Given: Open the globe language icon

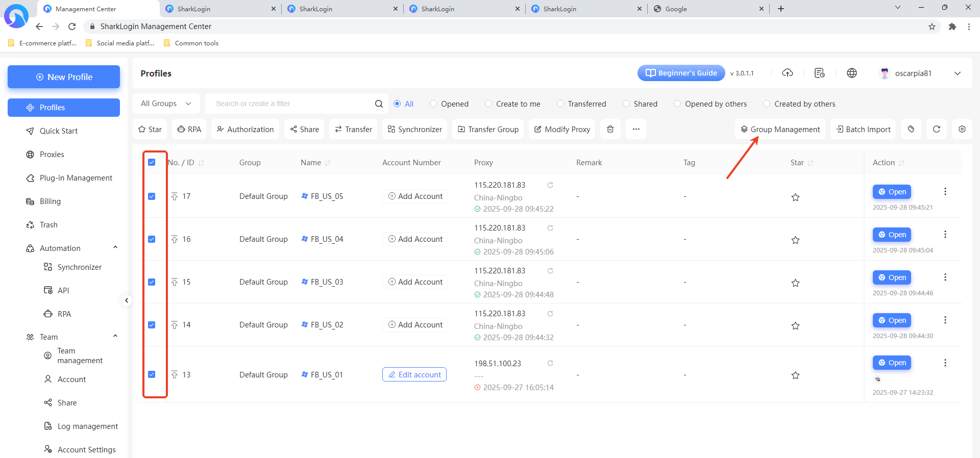Looking at the screenshot, I should pos(851,73).
